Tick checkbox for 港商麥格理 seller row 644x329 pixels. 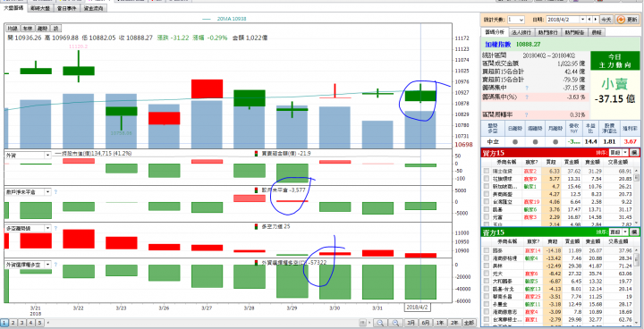click(x=487, y=258)
